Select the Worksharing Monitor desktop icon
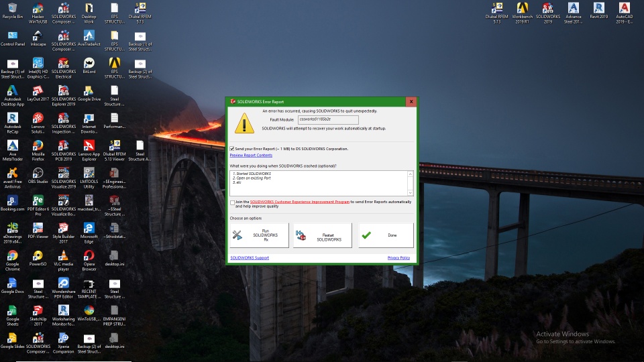This screenshot has width=644, height=362. 63,316
